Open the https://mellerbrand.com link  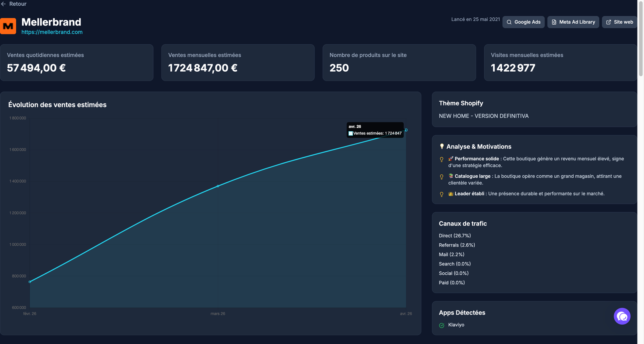point(52,32)
